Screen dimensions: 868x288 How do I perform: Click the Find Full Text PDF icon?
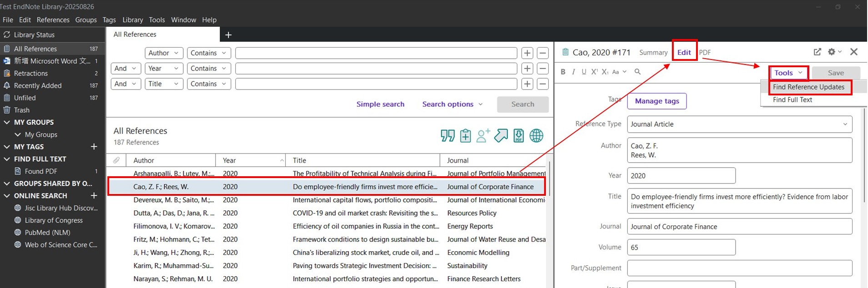[518, 135]
